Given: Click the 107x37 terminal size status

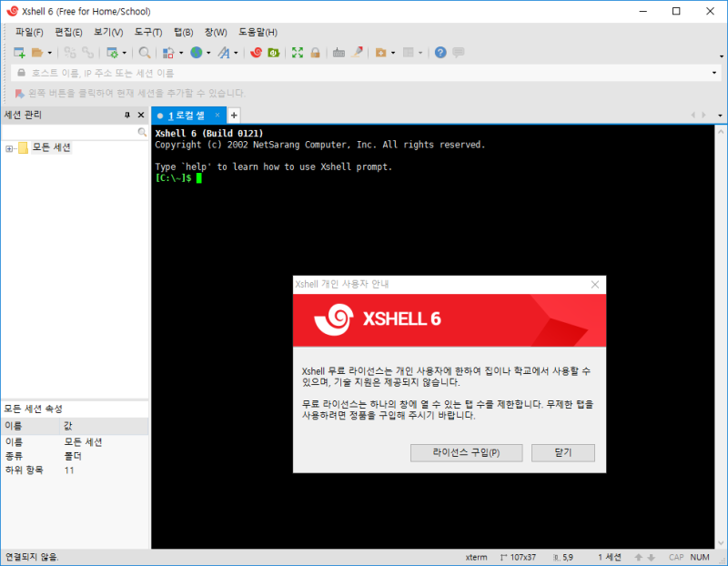Looking at the screenshot, I should pos(518,557).
